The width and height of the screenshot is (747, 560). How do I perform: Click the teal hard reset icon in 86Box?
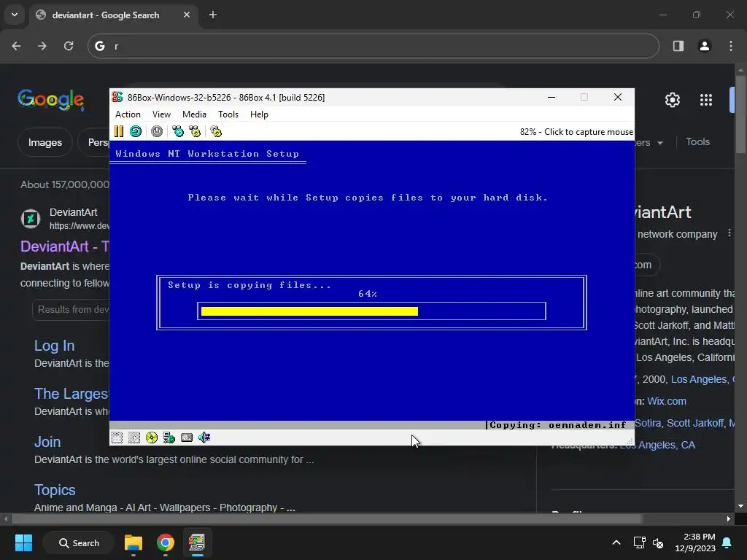pyautogui.click(x=136, y=131)
